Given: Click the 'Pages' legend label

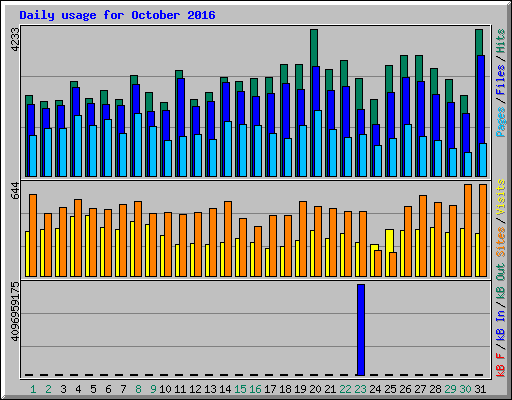Looking at the screenshot, I should click(501, 122).
